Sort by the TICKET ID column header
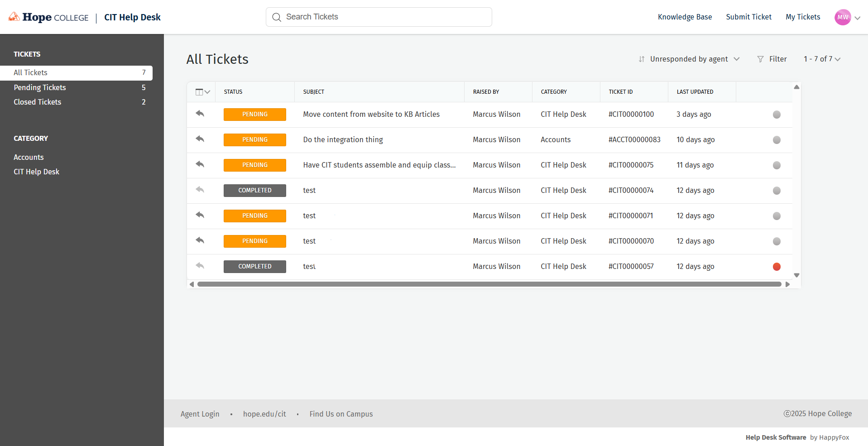The width and height of the screenshot is (868, 446). 621,92
